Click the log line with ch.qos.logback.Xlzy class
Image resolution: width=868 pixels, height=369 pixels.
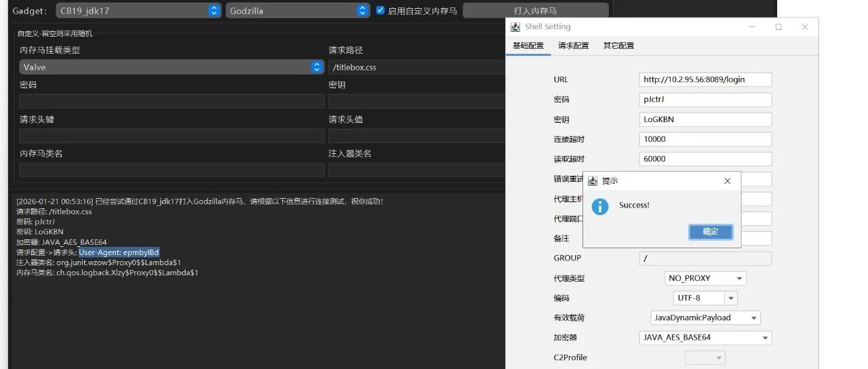(107, 273)
